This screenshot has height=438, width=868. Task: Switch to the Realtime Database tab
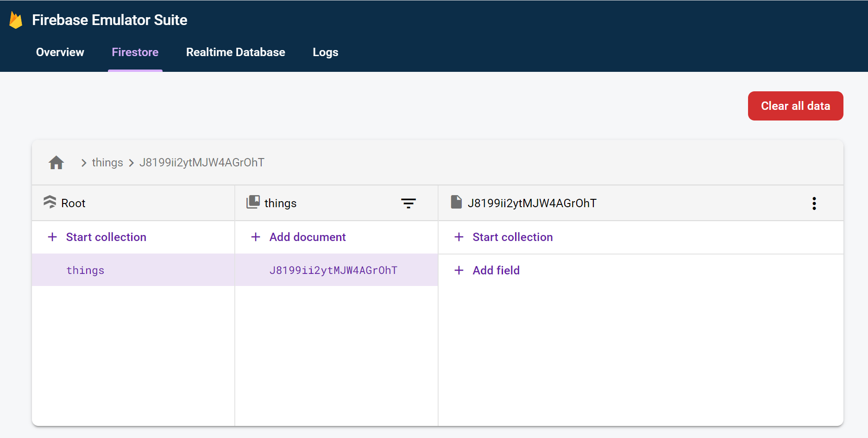point(235,52)
